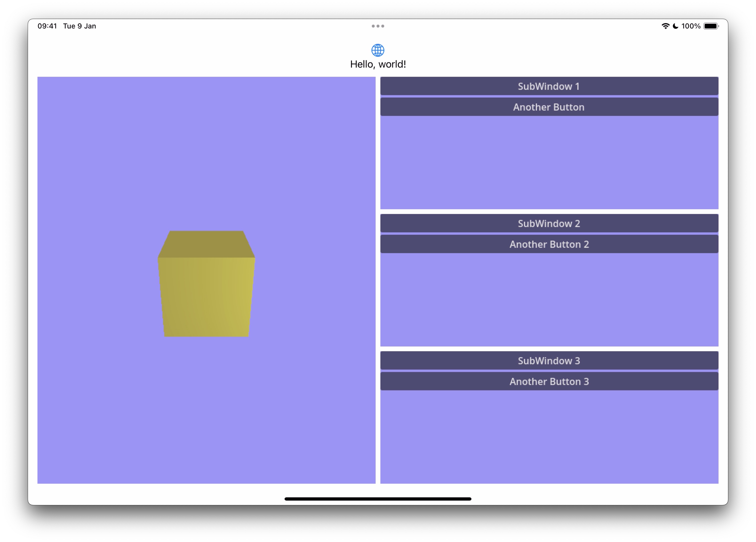Viewport: 756px width, 542px height.
Task: Tap the Wi-Fi status icon
Action: [665, 26]
